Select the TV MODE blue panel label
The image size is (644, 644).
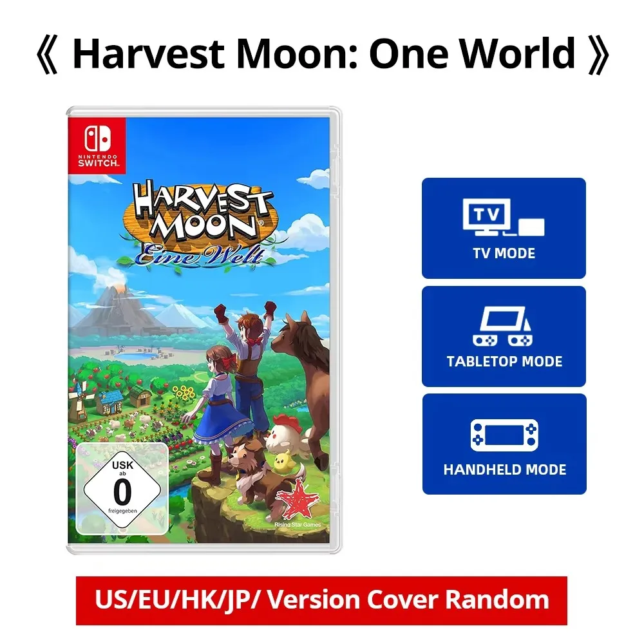click(504, 253)
